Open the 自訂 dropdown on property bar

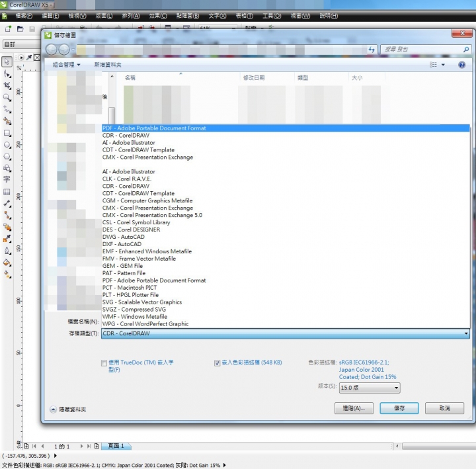(x=21, y=44)
